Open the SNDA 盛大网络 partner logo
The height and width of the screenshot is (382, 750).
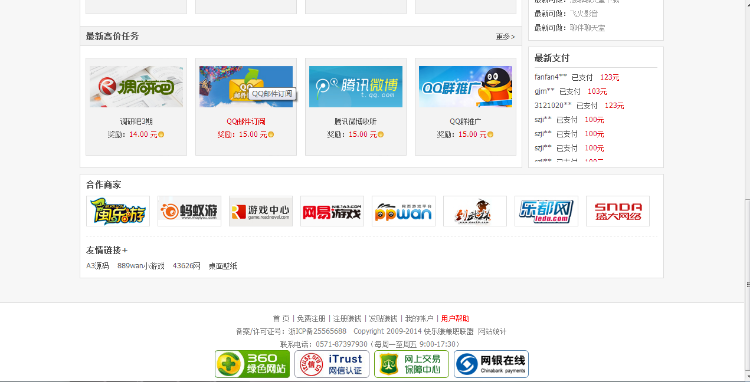coord(618,211)
